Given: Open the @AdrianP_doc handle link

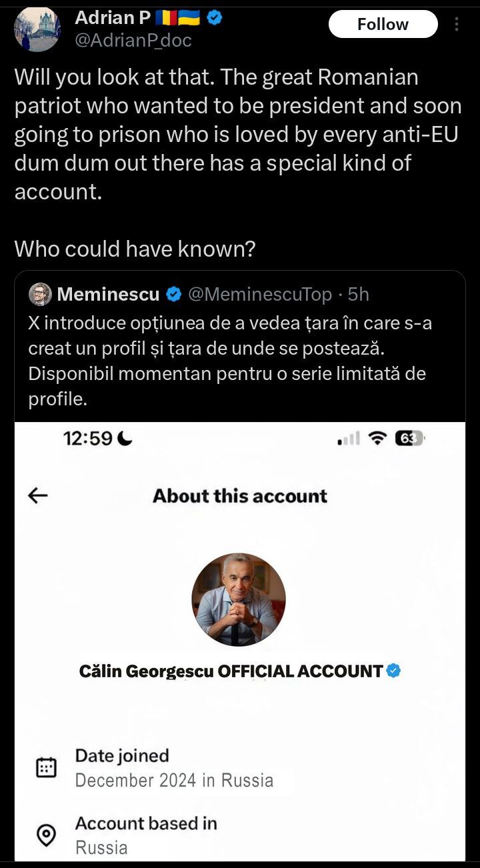Looking at the screenshot, I should coord(133,41).
